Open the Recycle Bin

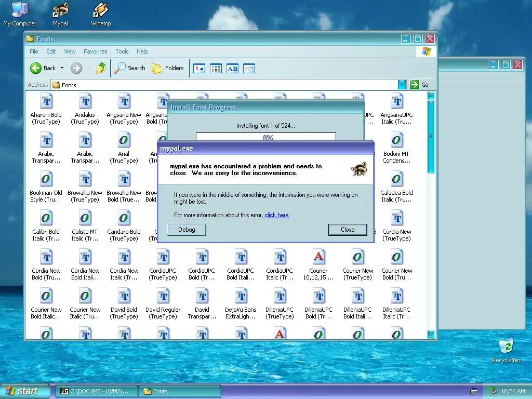506,351
